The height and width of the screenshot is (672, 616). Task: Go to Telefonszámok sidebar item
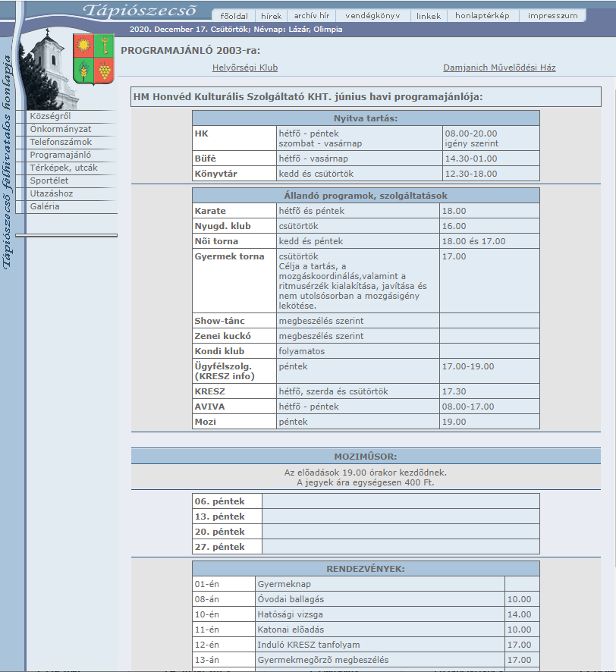coord(61,142)
